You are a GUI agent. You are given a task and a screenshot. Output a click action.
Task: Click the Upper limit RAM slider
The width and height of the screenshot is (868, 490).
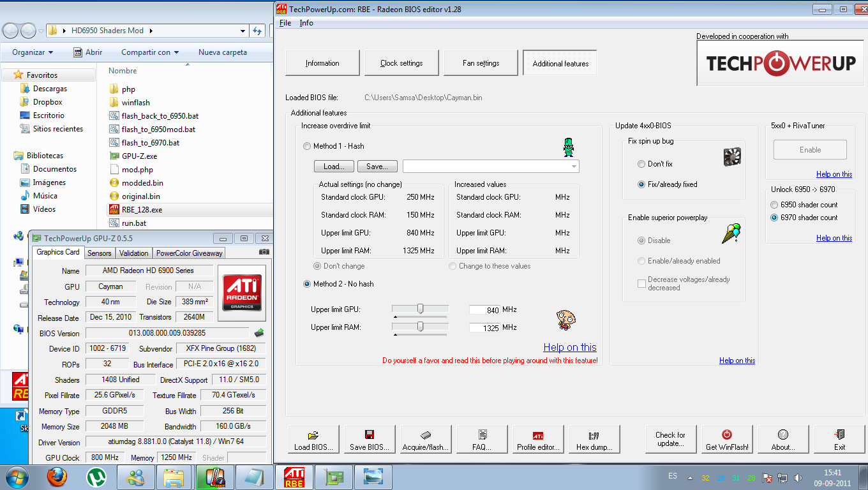pyautogui.click(x=421, y=327)
